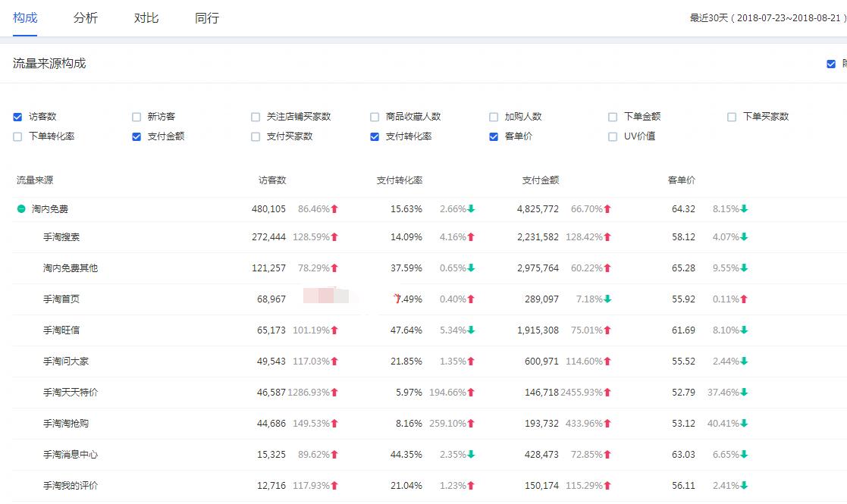Click the green down arrow beside 手淘消息中心 客单价
The image size is (847, 504).
[745, 454]
